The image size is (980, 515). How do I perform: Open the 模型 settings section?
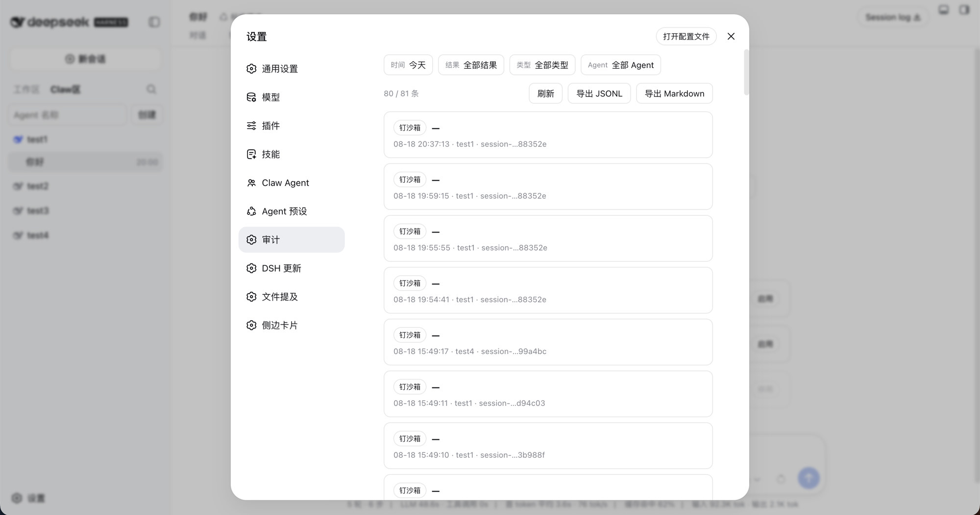[292, 97]
